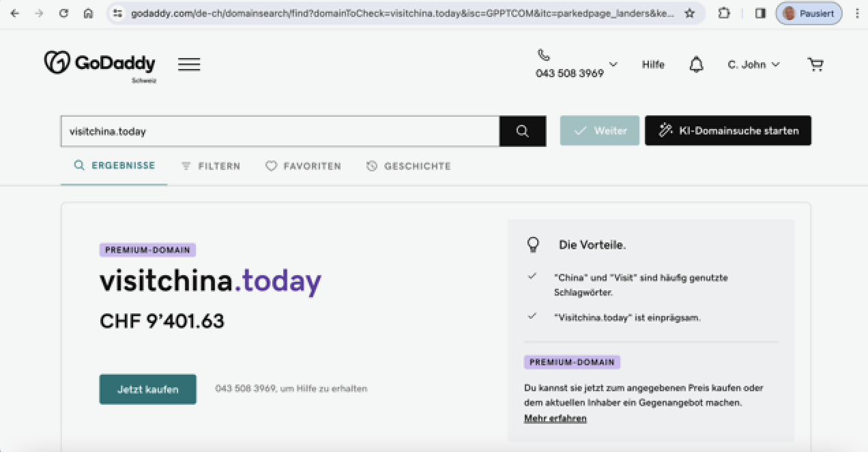Submit search with the magnifier button
Image resolution: width=868 pixels, height=452 pixels.
point(523,131)
